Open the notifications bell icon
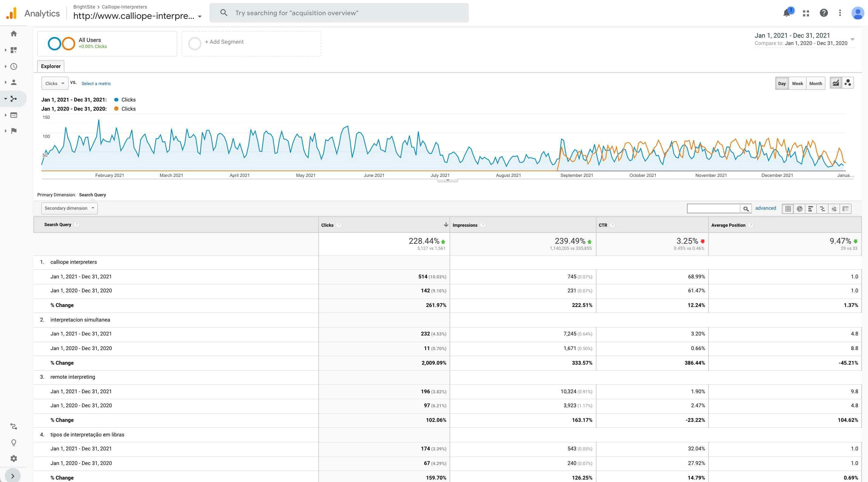Screen dimensions: 868x482 (x=787, y=13)
